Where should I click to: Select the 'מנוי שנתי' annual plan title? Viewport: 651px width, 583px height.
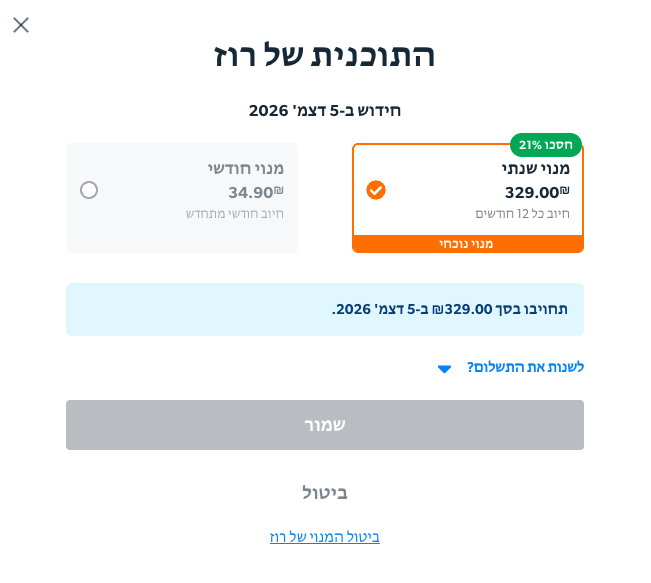click(535, 168)
